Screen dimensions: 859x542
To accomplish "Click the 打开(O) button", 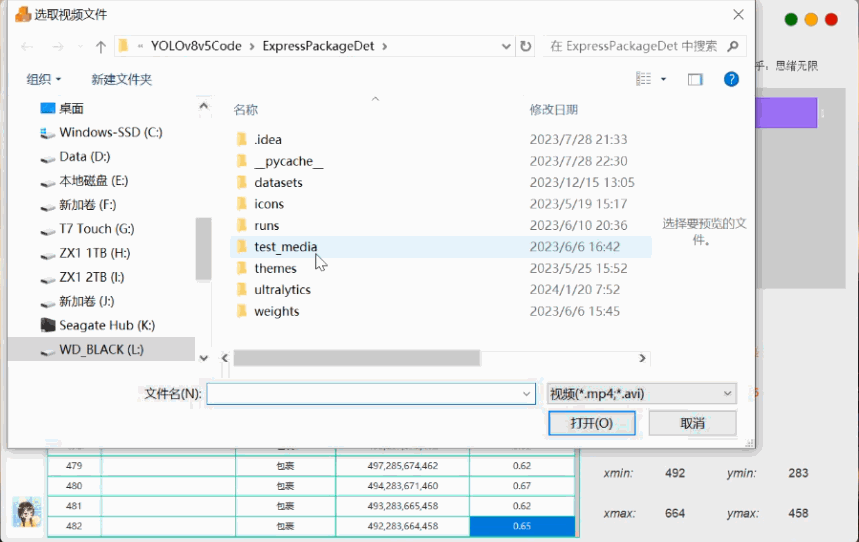I will [x=592, y=423].
